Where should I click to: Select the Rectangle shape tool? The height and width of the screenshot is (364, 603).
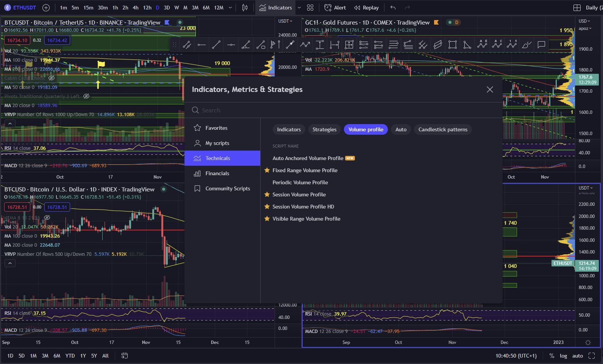pos(453,45)
